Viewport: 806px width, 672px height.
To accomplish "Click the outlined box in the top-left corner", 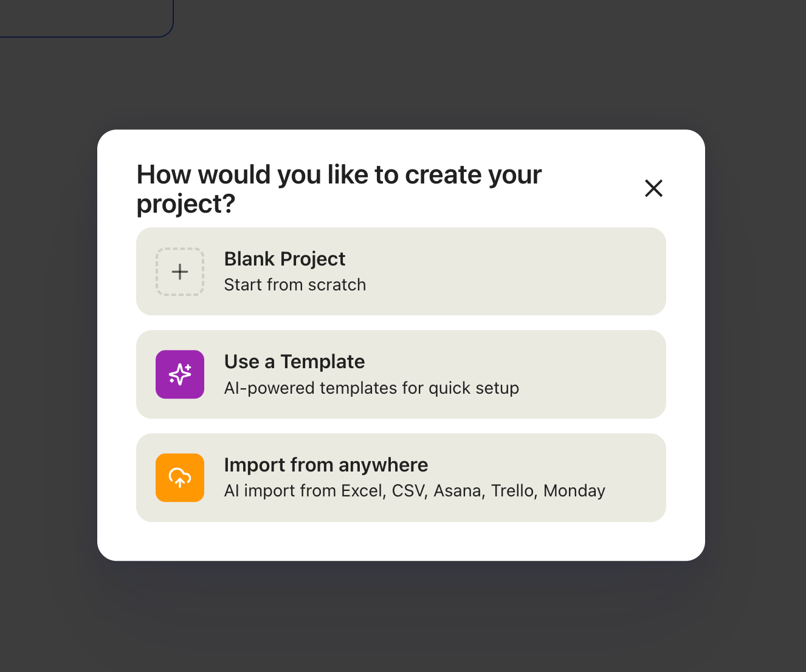I will point(85,17).
